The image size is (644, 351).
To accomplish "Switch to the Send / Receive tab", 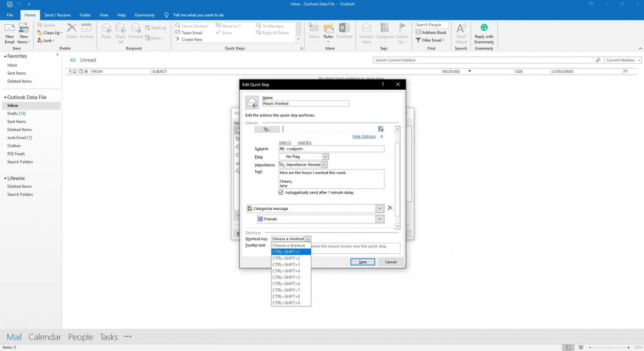I will (57, 15).
